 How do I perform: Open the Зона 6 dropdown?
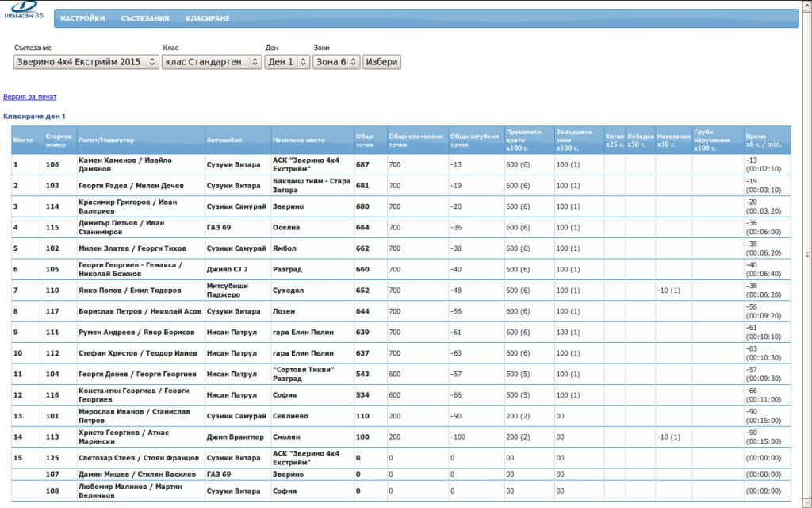[336, 62]
